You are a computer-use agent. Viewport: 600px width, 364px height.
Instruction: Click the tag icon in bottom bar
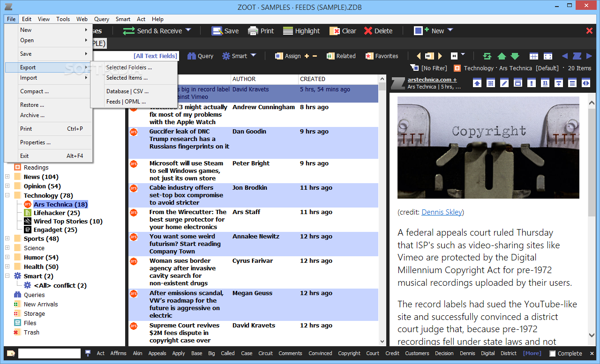[x=10, y=353]
